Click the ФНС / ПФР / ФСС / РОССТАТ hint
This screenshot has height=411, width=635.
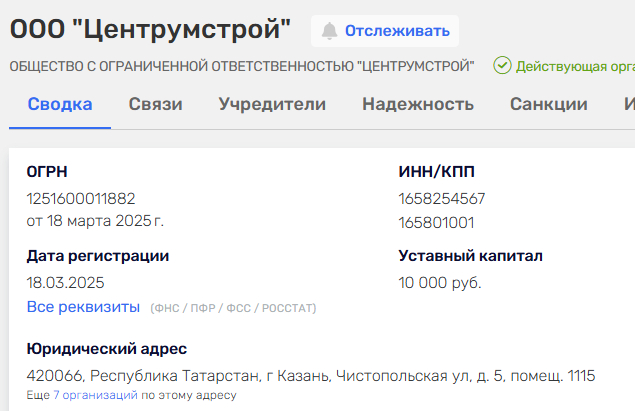coord(233,308)
